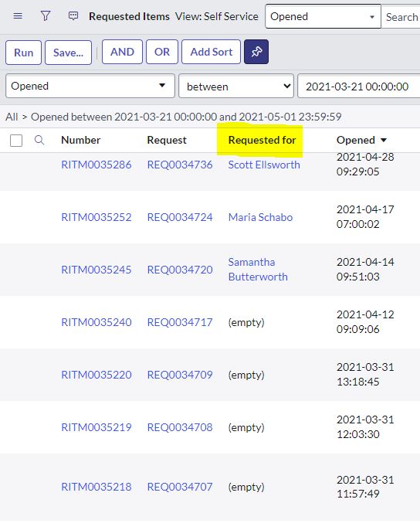This screenshot has height=530, width=420.
Task: Open record RITM0035252
Action: pyautogui.click(x=97, y=217)
